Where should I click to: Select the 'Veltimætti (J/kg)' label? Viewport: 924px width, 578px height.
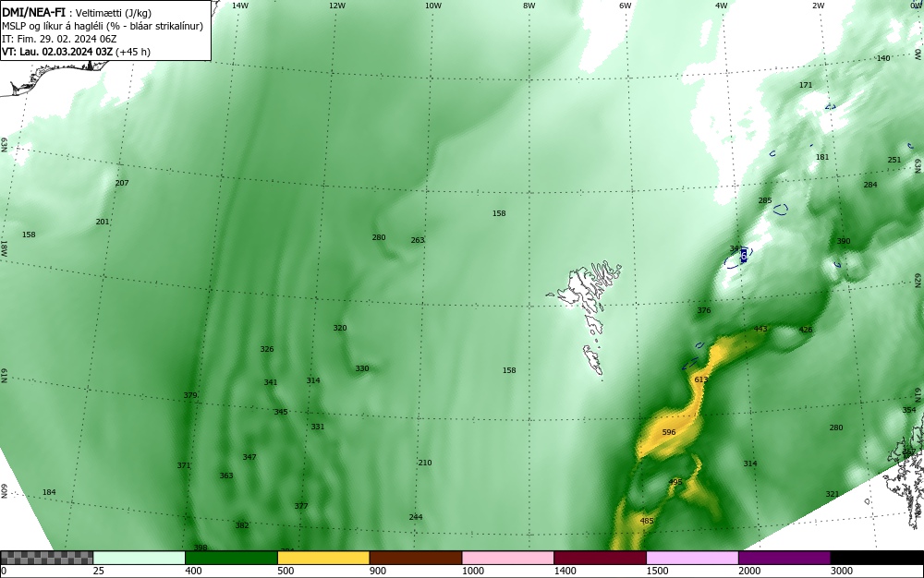point(113,14)
